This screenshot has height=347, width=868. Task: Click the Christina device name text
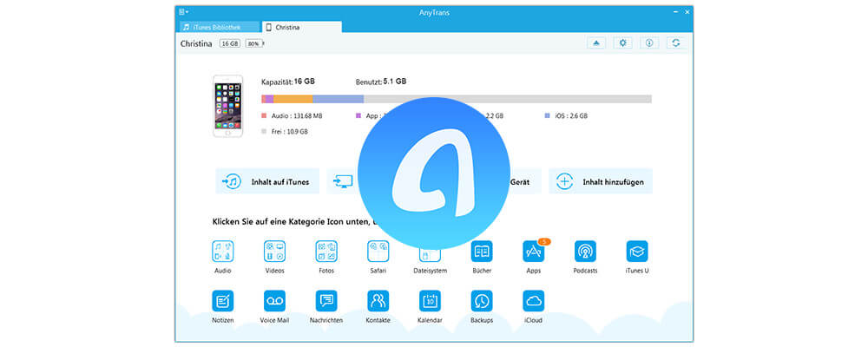(x=196, y=43)
